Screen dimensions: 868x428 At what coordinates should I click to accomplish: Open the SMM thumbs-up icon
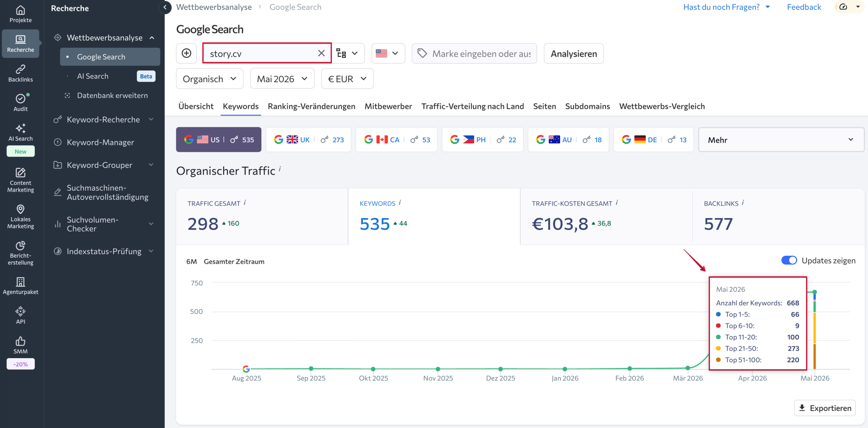[x=20, y=345]
